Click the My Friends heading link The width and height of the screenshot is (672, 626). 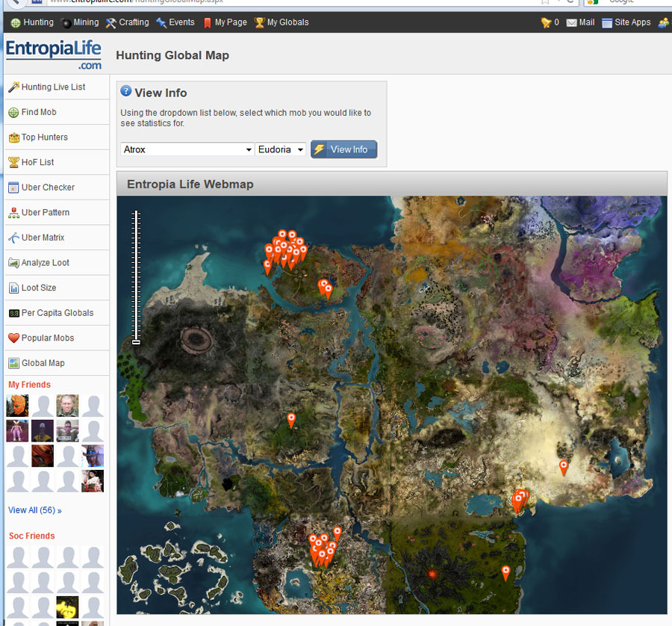coord(30,385)
